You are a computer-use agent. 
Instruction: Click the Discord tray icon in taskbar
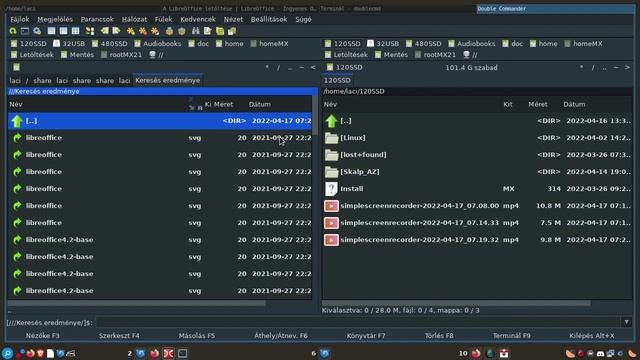[x=600, y=353]
